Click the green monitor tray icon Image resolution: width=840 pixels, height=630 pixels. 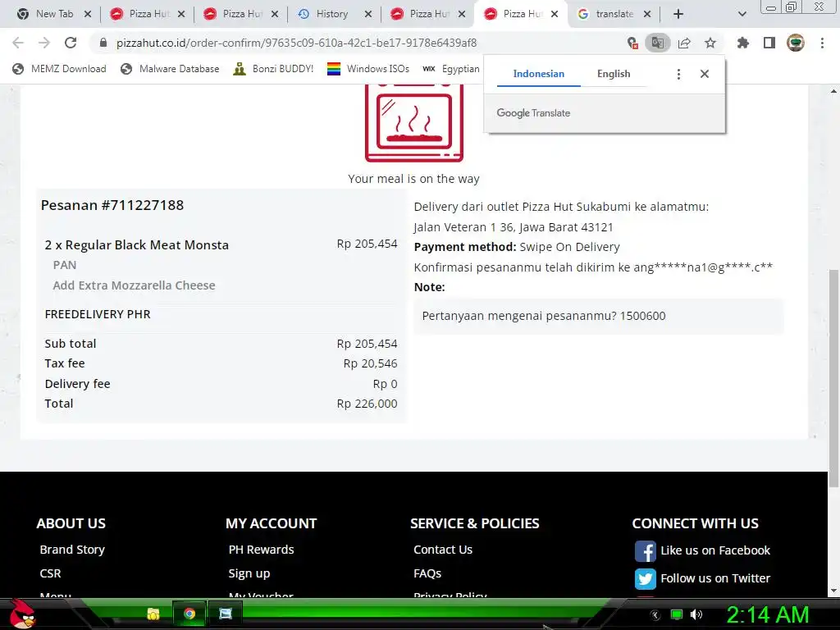pos(677,614)
